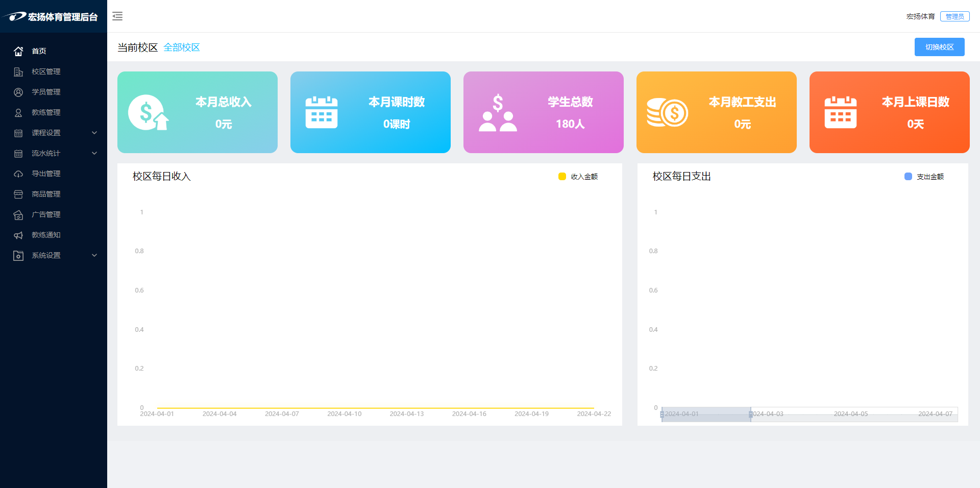Image resolution: width=980 pixels, height=488 pixels.
Task: Click the building icon beside 校区管理
Action: point(18,71)
